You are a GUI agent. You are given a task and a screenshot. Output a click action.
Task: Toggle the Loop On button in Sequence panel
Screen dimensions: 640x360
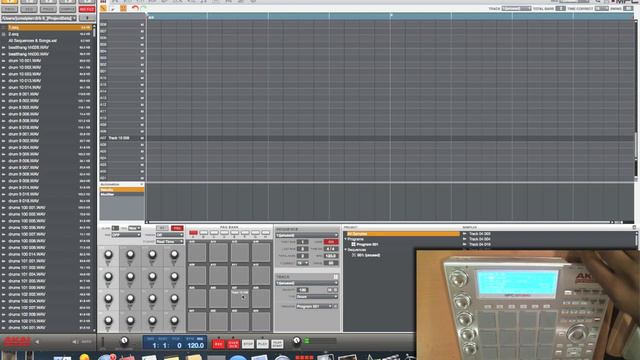pyautogui.click(x=330, y=242)
